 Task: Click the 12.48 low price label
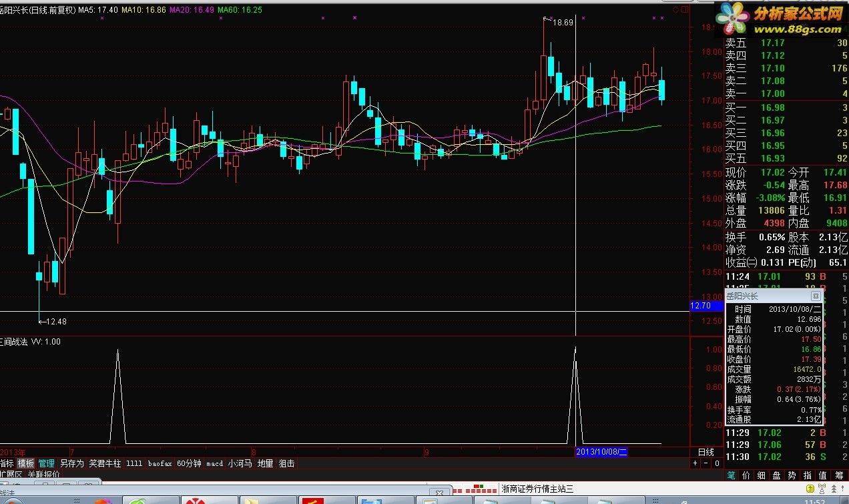[x=57, y=322]
